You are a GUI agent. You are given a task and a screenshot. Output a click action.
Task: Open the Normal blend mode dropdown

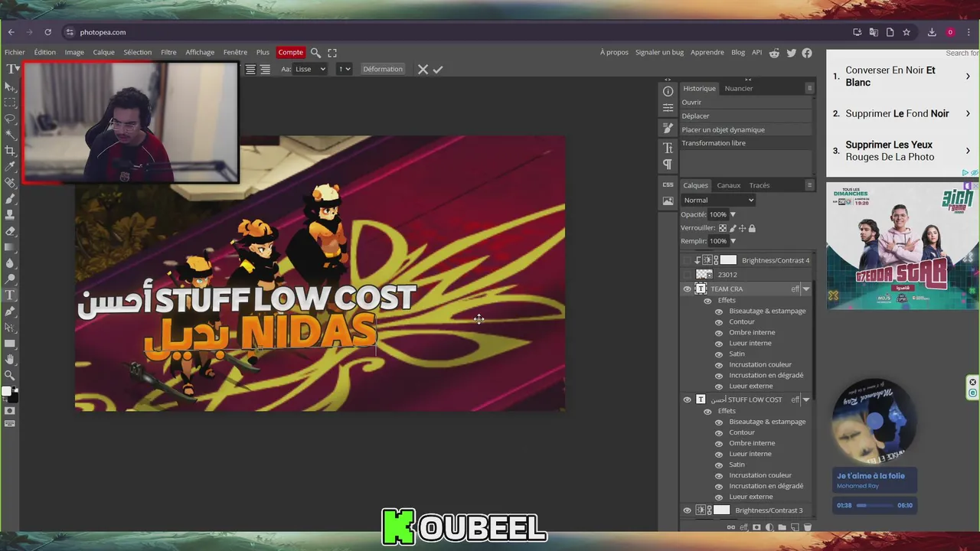point(718,201)
